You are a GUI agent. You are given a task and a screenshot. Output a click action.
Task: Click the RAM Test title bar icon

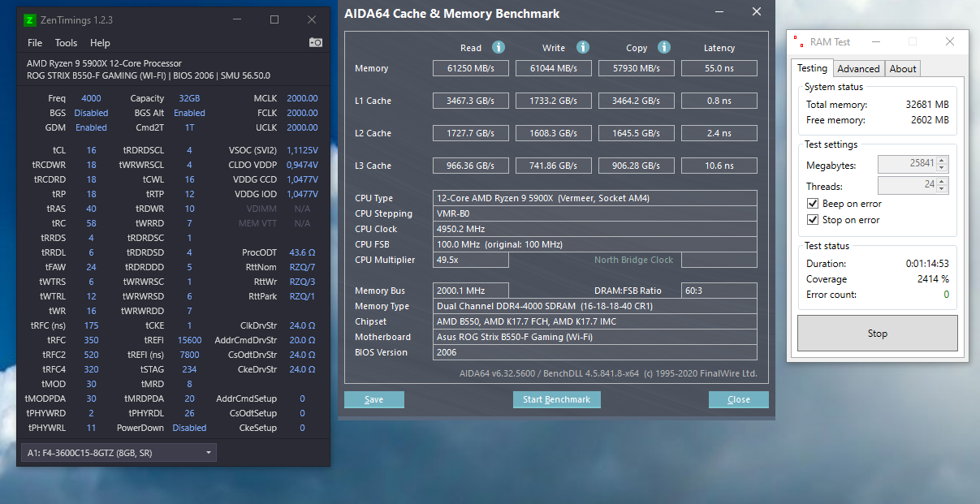click(800, 41)
